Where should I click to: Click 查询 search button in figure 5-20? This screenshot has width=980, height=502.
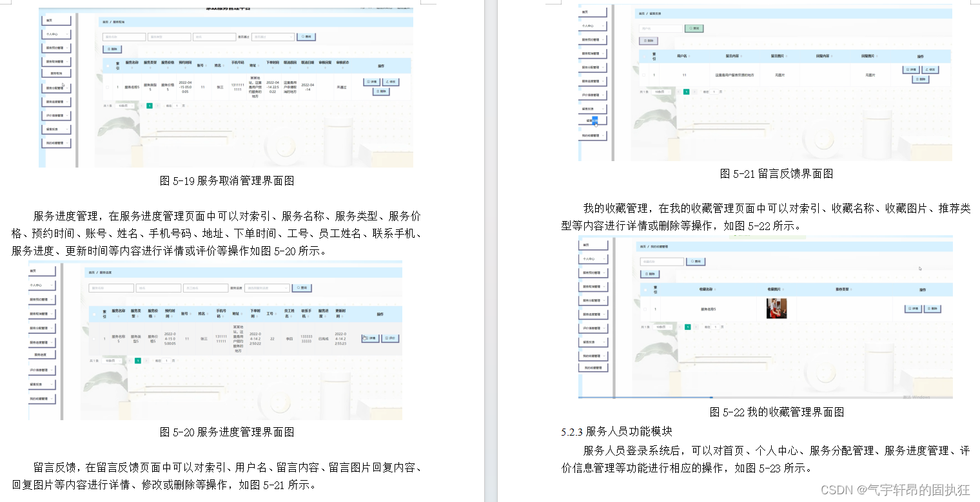[x=301, y=288]
